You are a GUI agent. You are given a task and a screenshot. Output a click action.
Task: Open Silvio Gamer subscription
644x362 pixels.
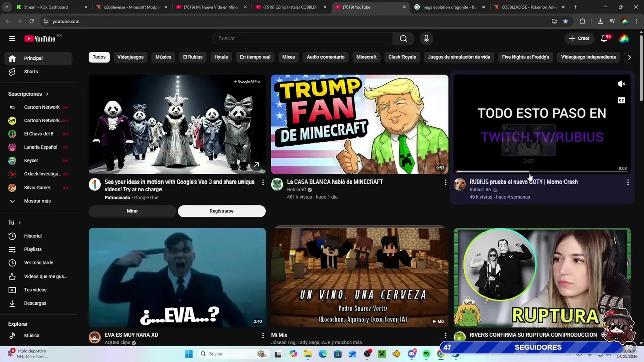(x=39, y=188)
